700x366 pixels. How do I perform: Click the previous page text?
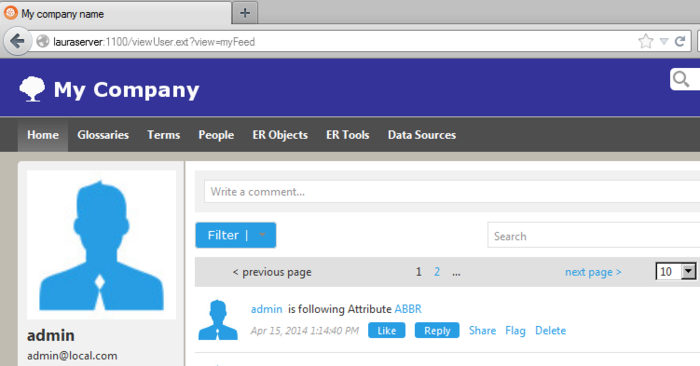pos(272,272)
